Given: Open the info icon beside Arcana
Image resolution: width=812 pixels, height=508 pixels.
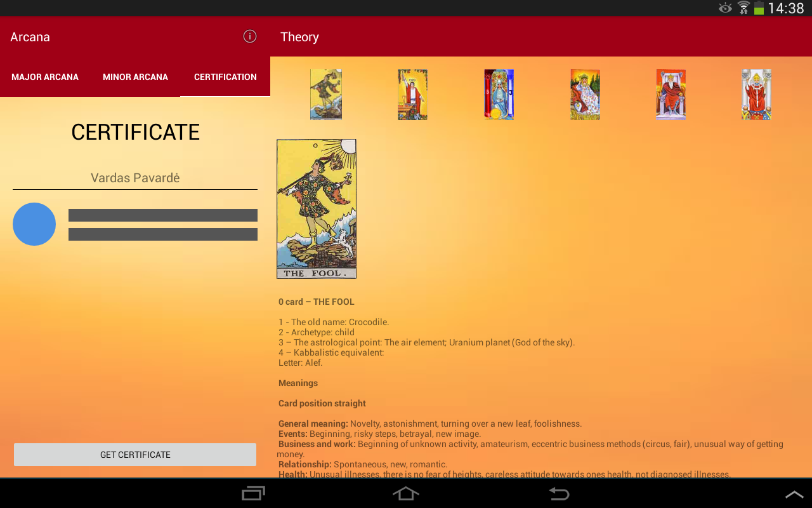Looking at the screenshot, I should [250, 36].
